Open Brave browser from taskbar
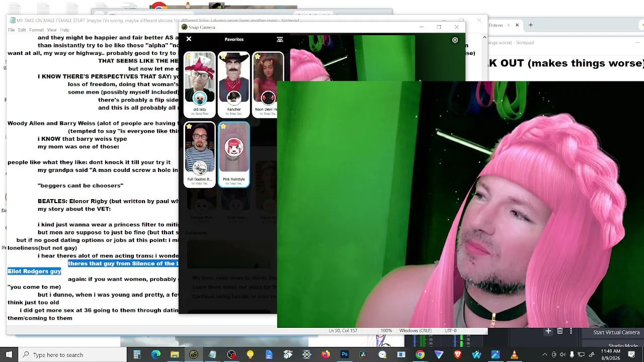This screenshot has height=362, width=644. [x=458, y=355]
